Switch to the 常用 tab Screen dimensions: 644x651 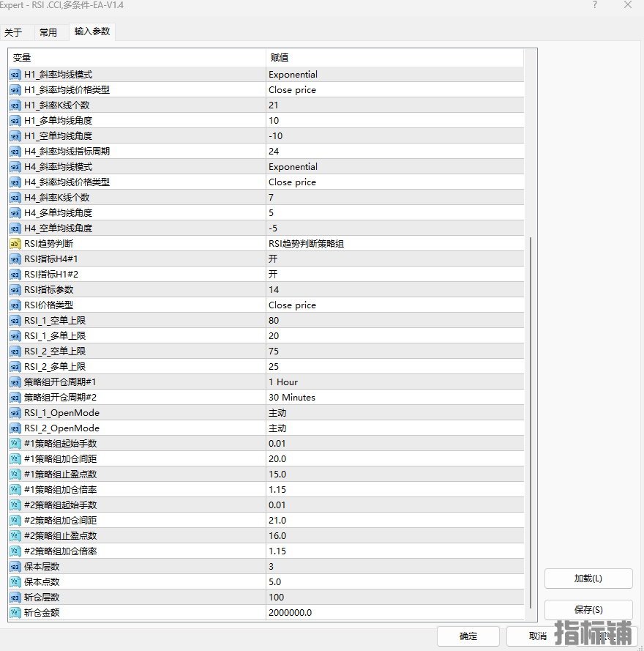click(48, 33)
